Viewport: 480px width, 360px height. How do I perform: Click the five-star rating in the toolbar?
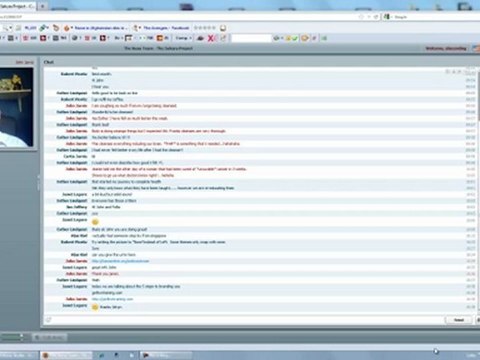pyautogui.click(x=205, y=28)
